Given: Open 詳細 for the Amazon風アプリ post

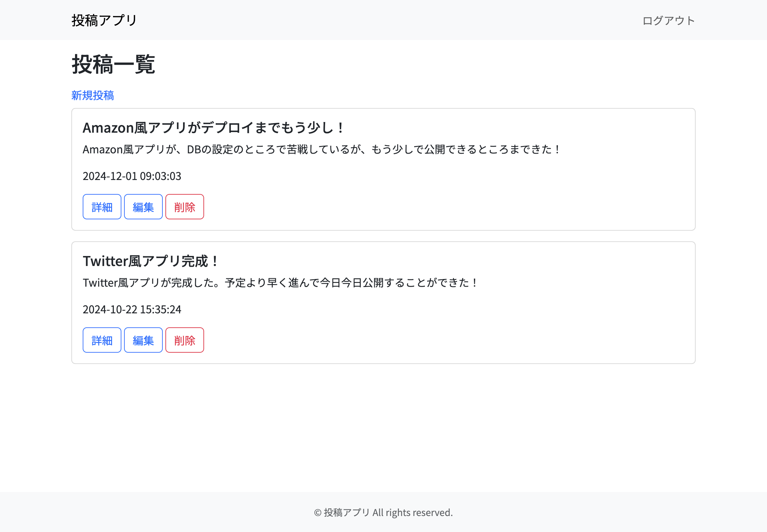Looking at the screenshot, I should click(x=102, y=207).
